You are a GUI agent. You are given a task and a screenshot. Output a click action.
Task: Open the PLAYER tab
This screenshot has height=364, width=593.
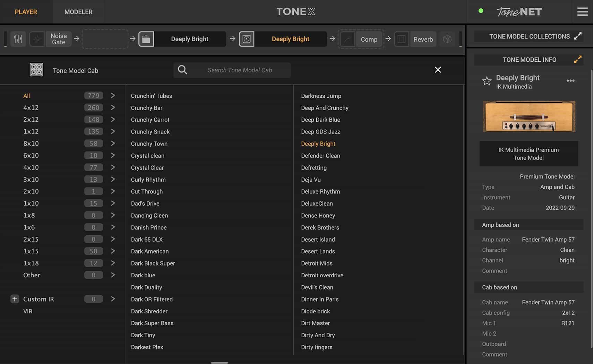point(26,11)
